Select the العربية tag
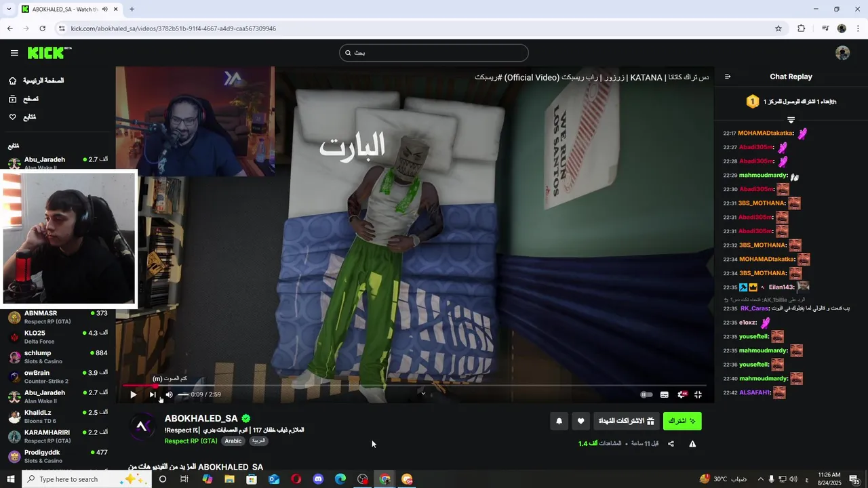868x488 pixels. [258, 441]
